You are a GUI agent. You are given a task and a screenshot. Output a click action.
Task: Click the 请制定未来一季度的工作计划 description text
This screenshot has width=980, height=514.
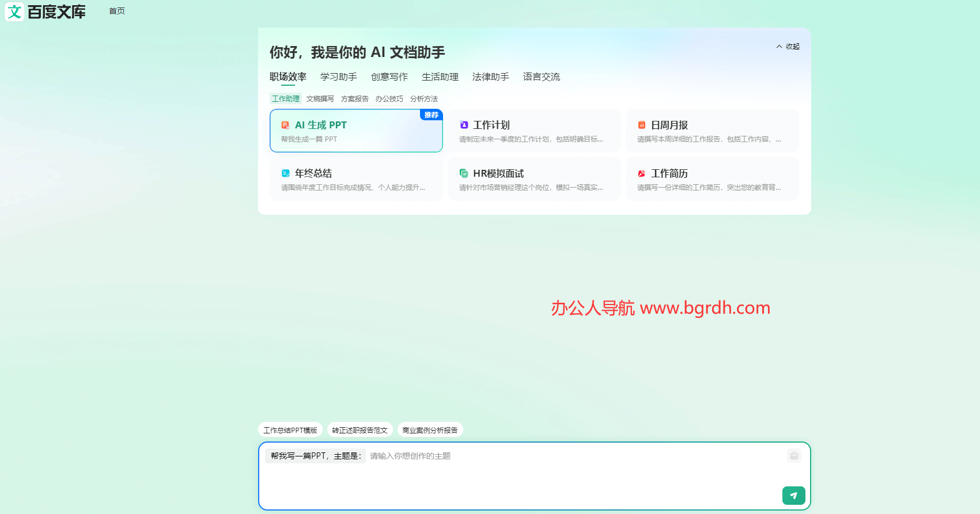point(531,139)
